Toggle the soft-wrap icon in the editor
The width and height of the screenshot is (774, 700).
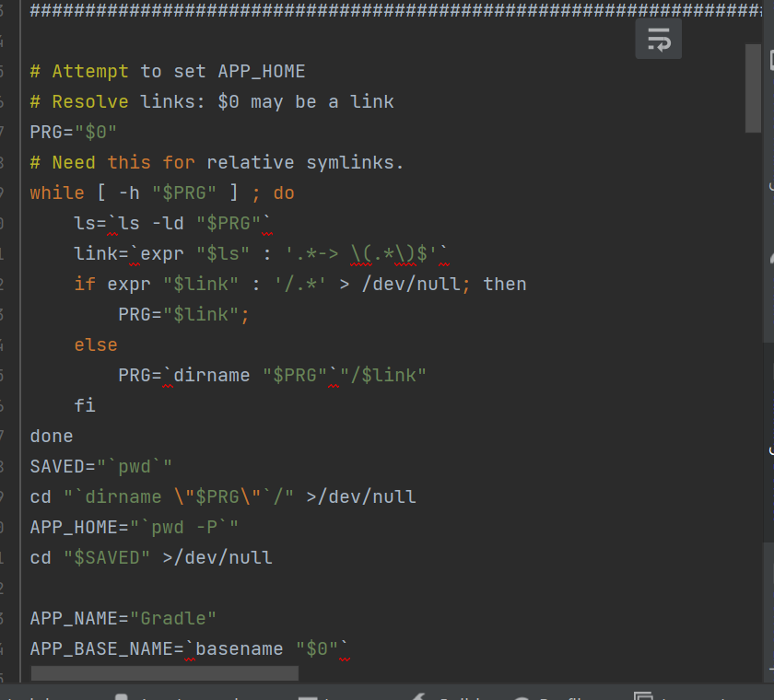pyautogui.click(x=658, y=40)
